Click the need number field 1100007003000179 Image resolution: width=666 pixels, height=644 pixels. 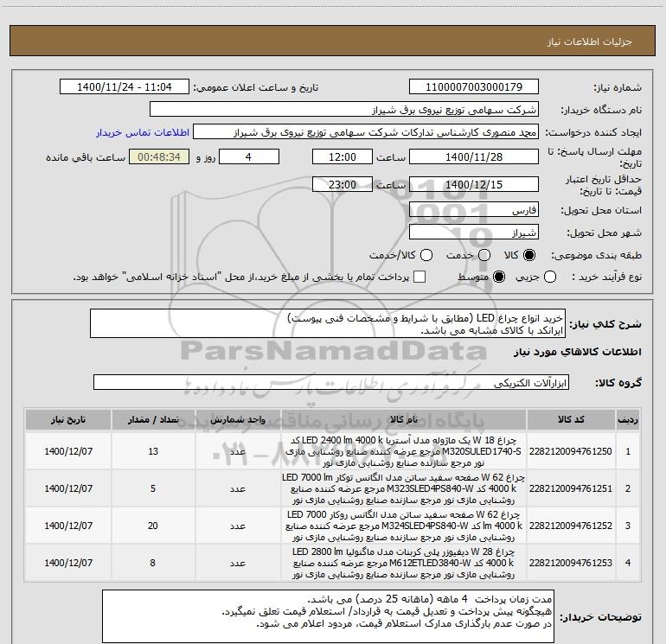tap(474, 87)
